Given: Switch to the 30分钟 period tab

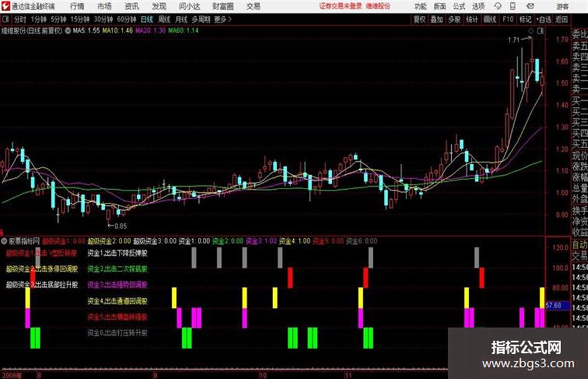Looking at the screenshot, I should 103,19.
